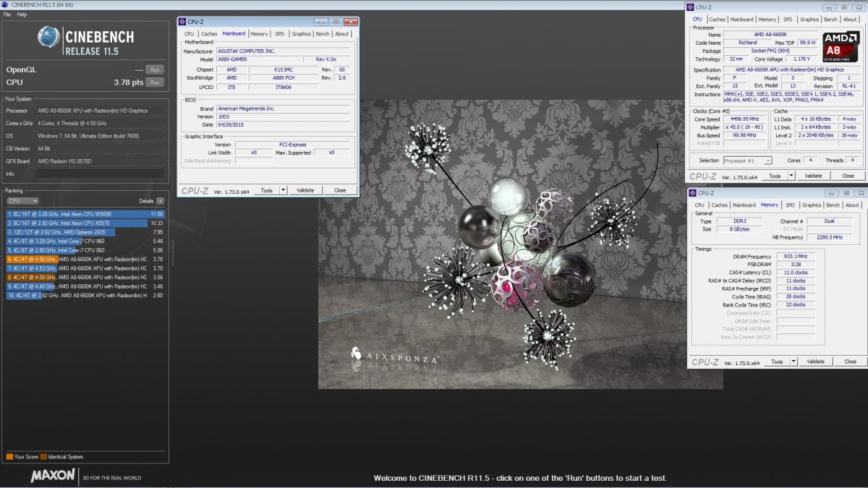
Task: Switch to Mainboard tab in the processor window
Action: 741,20
